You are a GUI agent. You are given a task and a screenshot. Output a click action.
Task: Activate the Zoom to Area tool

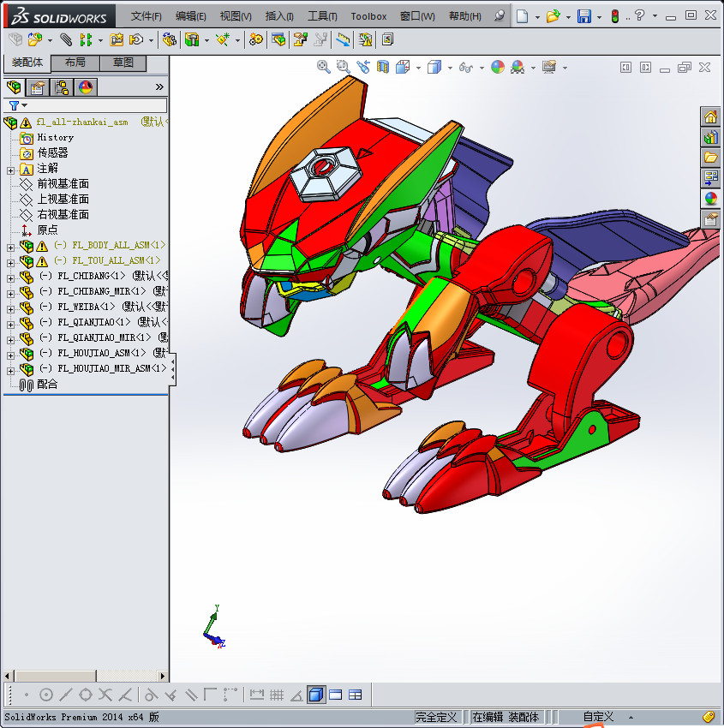coord(343,65)
